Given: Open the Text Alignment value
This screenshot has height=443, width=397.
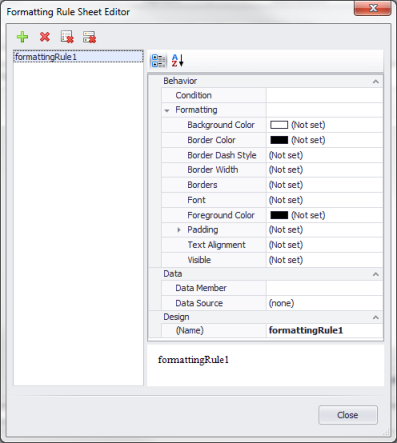Looking at the screenshot, I should [324, 245].
